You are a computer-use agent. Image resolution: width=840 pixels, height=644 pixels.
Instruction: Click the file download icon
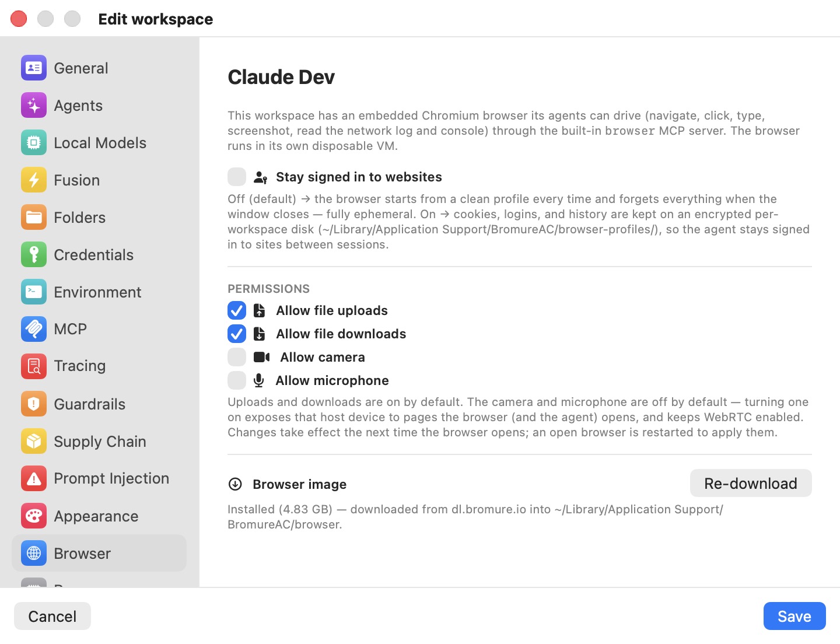pyautogui.click(x=260, y=334)
